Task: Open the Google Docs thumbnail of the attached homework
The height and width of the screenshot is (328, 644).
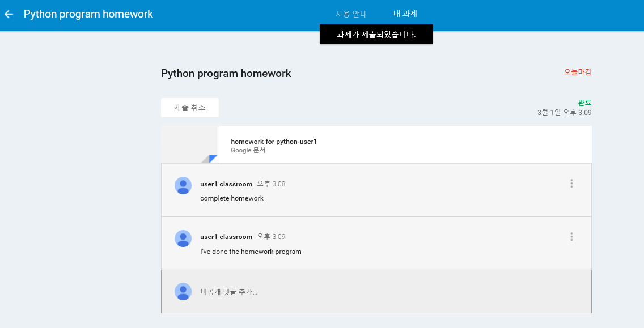Action: [x=189, y=144]
